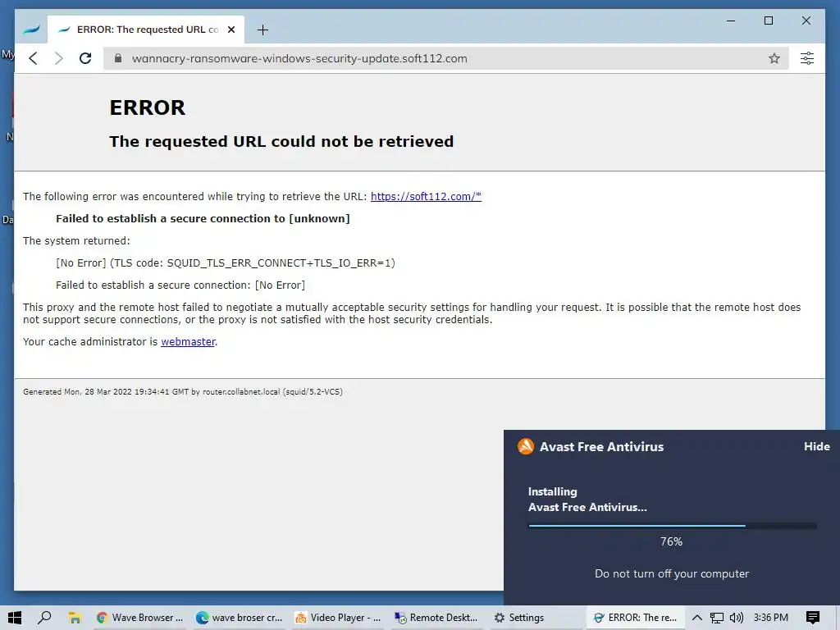The width and height of the screenshot is (840, 630).
Task: Open taskbar search magnifier
Action: pyautogui.click(x=44, y=618)
